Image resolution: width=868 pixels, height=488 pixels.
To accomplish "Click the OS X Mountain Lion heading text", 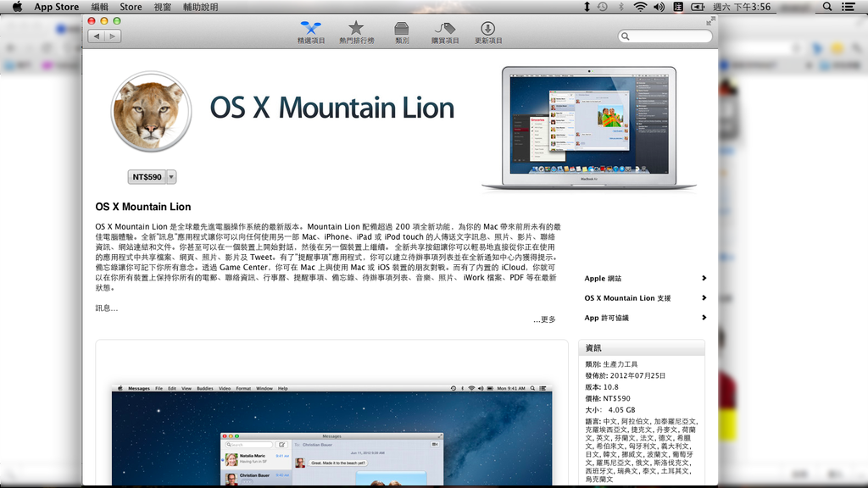I will coord(142,207).
